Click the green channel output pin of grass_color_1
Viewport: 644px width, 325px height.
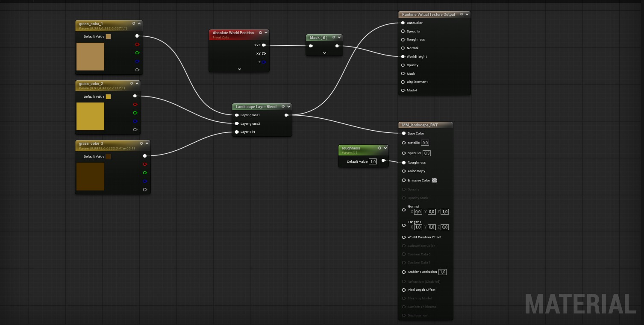click(137, 53)
